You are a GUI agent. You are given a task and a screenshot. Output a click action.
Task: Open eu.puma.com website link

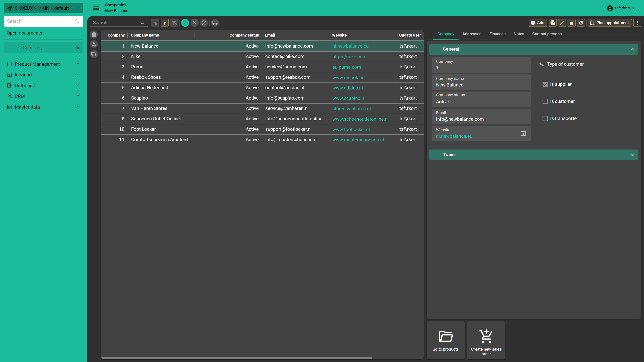coord(346,67)
